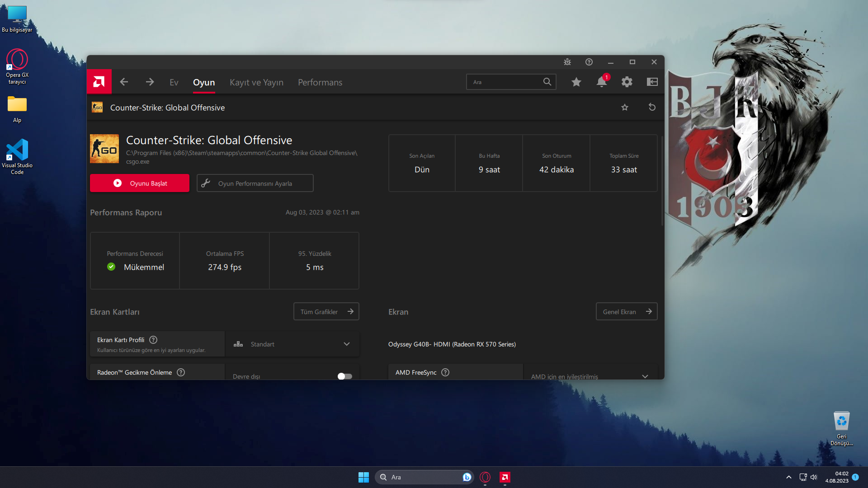Show help for Ekran Kartı Profili
Screen dimensions: 868x488
[153, 340]
